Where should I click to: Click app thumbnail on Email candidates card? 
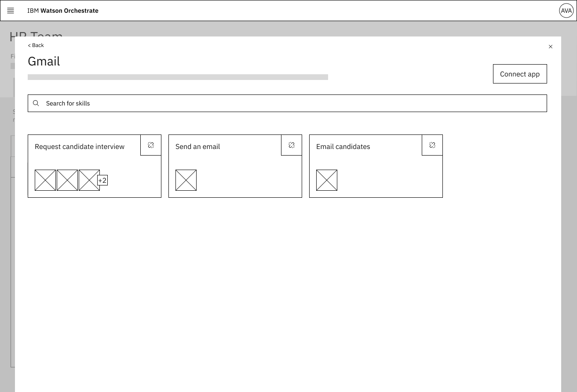(x=327, y=180)
